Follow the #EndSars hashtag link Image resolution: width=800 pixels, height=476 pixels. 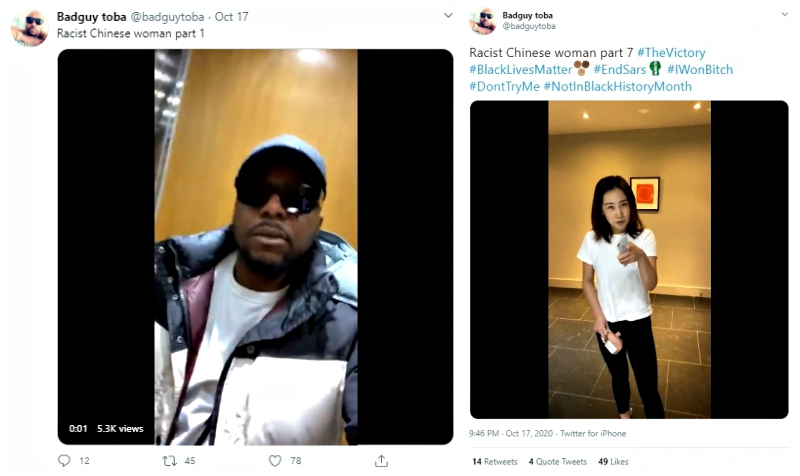pyautogui.click(x=619, y=69)
